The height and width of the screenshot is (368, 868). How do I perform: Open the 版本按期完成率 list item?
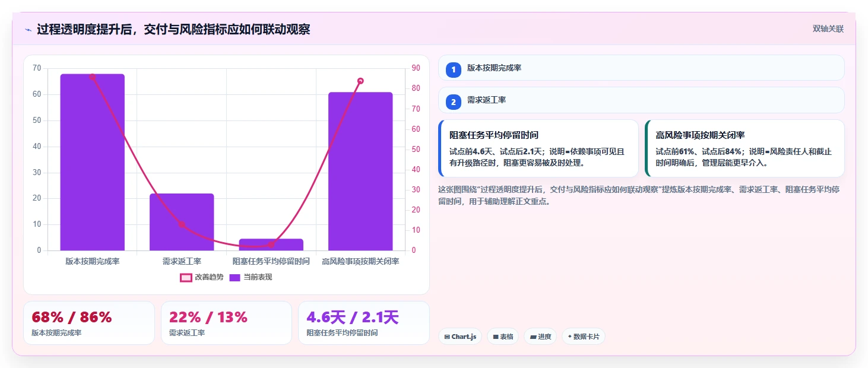pos(641,68)
